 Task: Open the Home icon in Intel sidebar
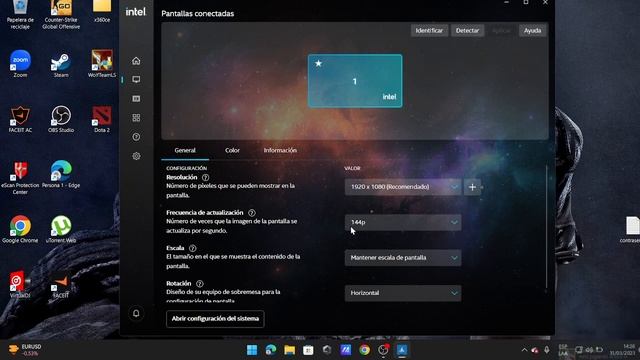point(136,61)
